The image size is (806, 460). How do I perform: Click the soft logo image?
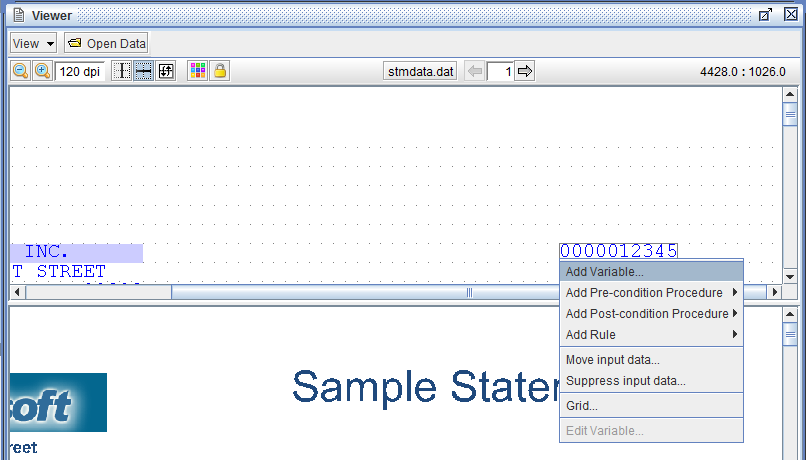pyautogui.click(x=58, y=402)
